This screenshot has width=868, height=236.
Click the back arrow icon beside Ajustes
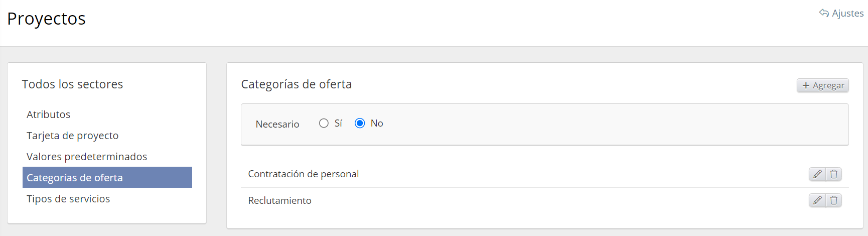point(824,13)
